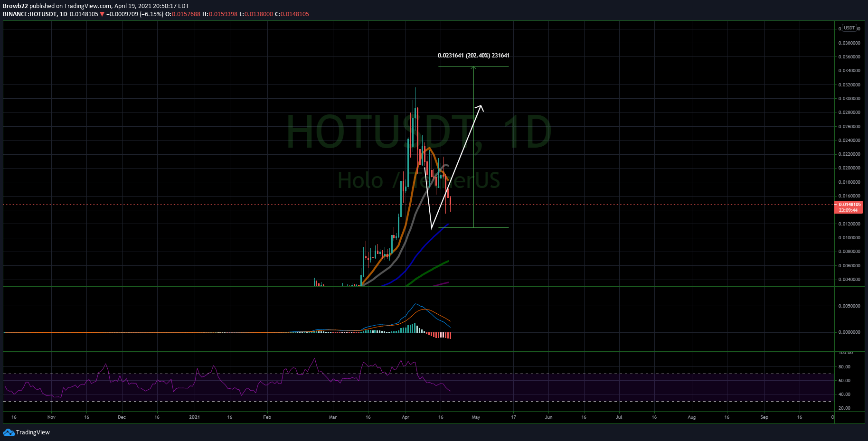Click the Jun date label on time axis
This screenshot has width=868, height=441.
click(x=548, y=417)
